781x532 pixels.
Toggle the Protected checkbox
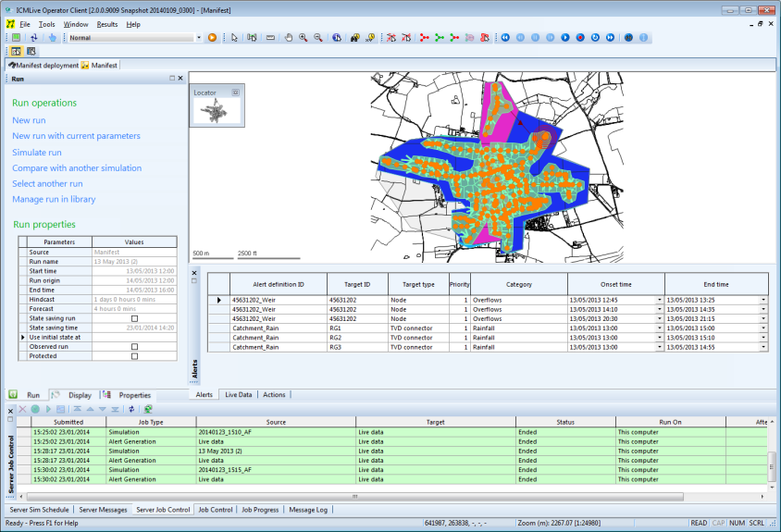[134, 356]
